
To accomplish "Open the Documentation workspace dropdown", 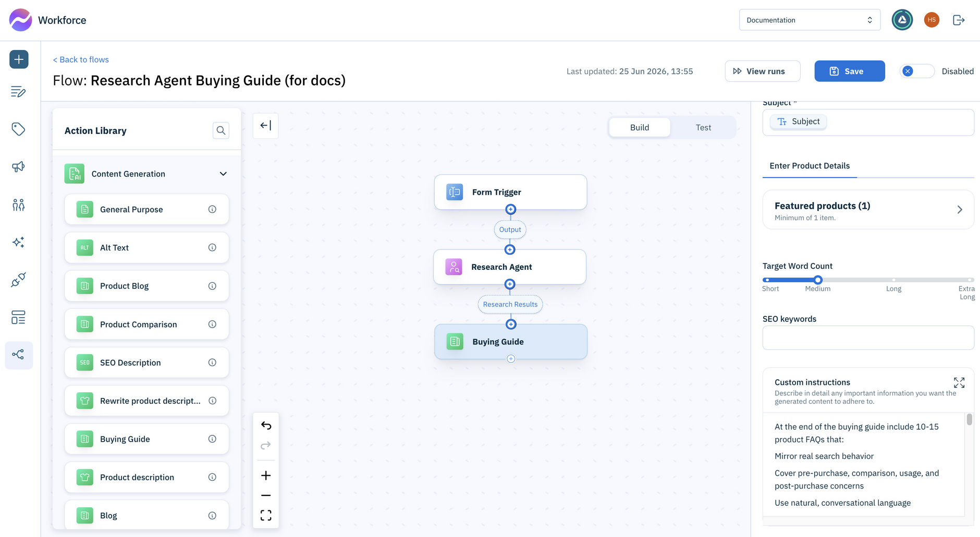I will click(810, 20).
